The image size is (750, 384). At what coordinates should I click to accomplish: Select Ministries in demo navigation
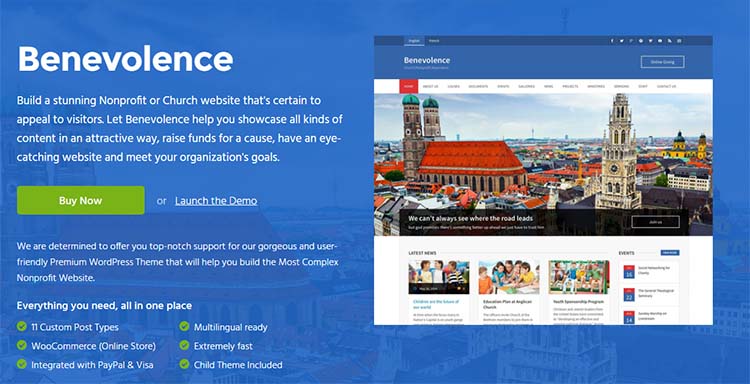(x=596, y=87)
